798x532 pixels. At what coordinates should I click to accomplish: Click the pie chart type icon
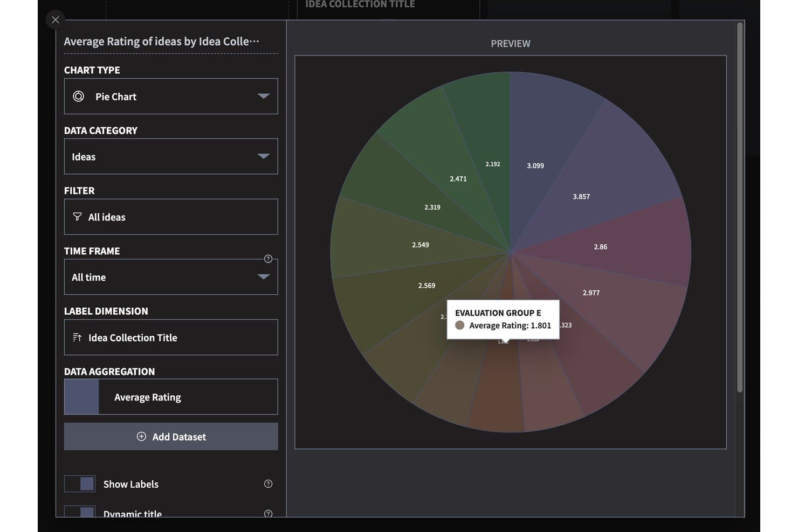click(79, 96)
